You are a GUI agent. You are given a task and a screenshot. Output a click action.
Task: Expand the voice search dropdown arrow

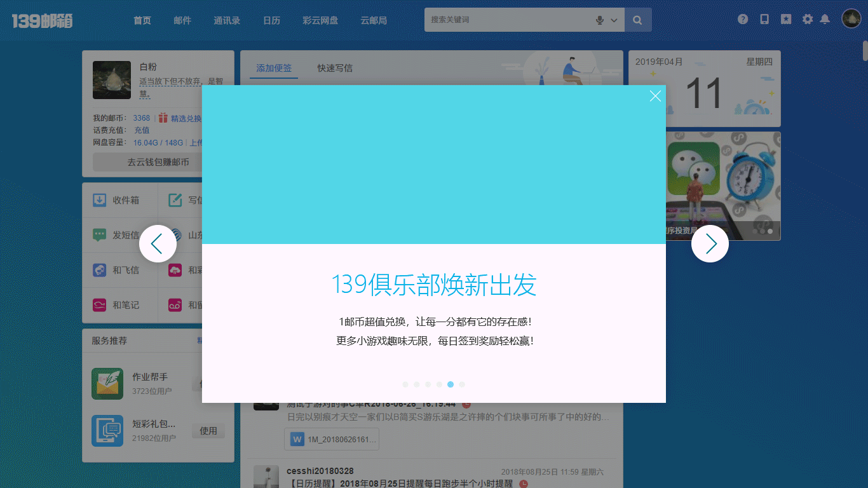(614, 20)
